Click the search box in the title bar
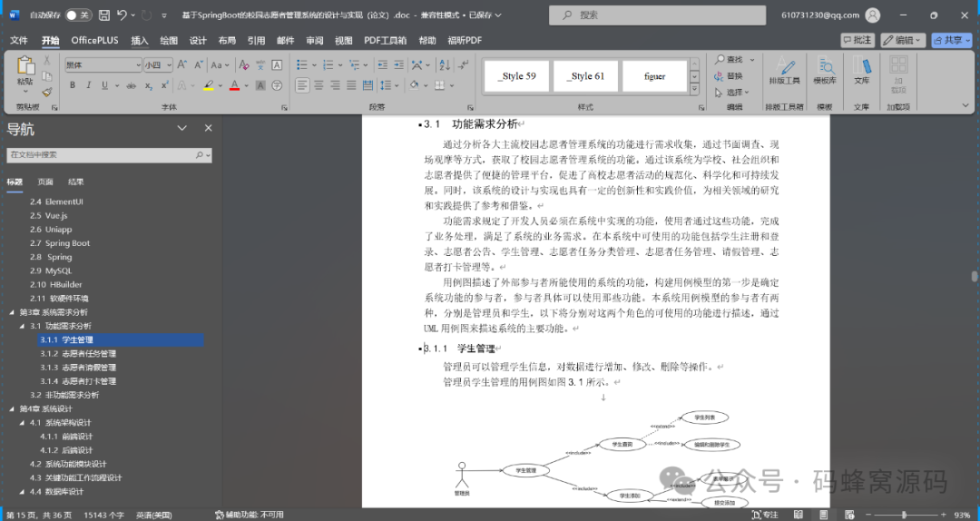The image size is (980, 521). pyautogui.click(x=658, y=15)
